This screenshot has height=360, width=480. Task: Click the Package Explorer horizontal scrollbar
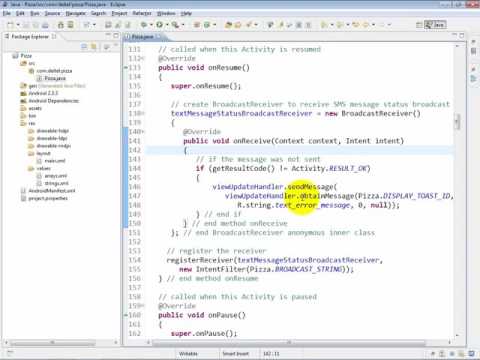point(52,342)
